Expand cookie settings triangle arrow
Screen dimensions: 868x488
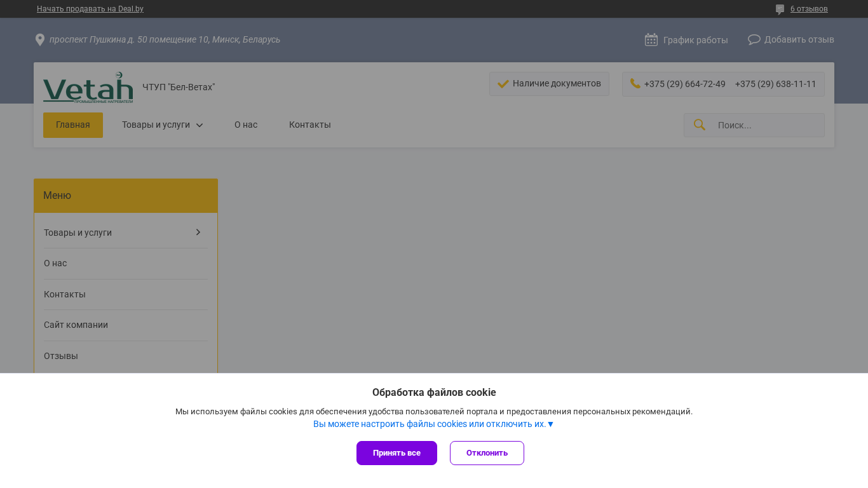point(550,424)
